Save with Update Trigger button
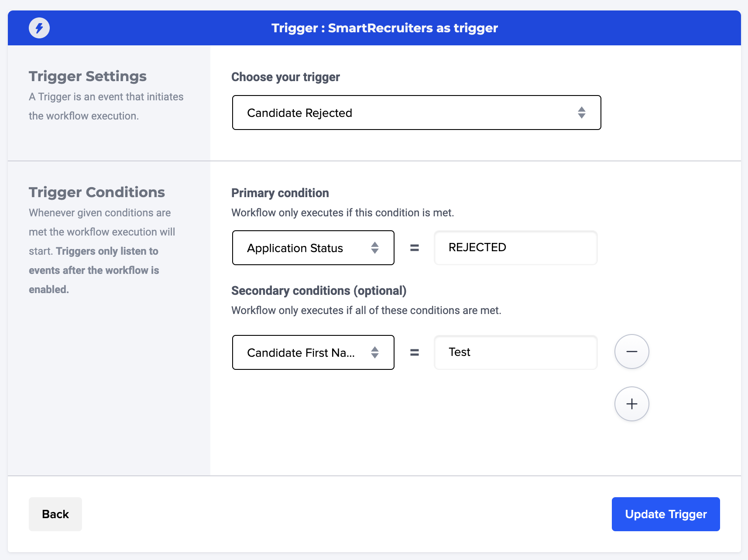 click(666, 514)
